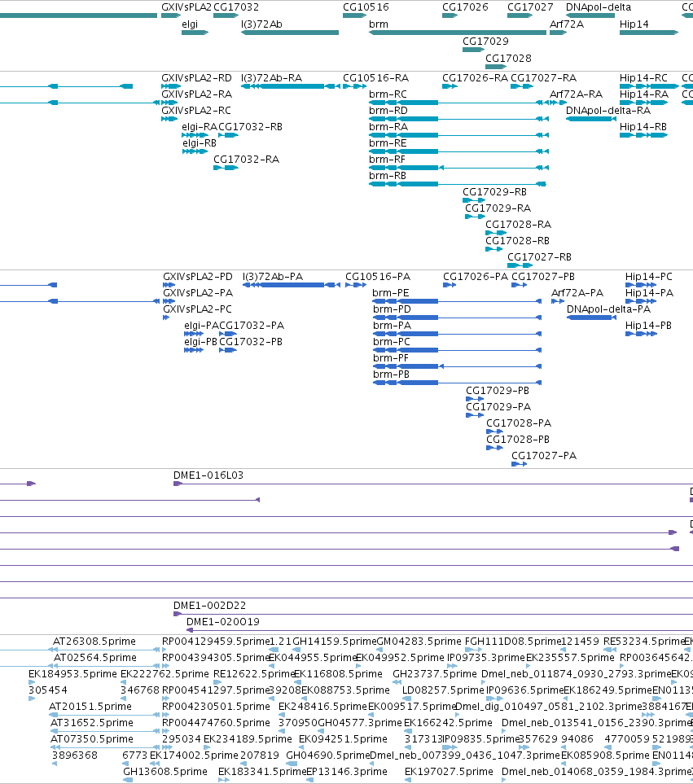The image size is (693, 784).
Task: Select transcript brm-RE
Action: (458, 151)
